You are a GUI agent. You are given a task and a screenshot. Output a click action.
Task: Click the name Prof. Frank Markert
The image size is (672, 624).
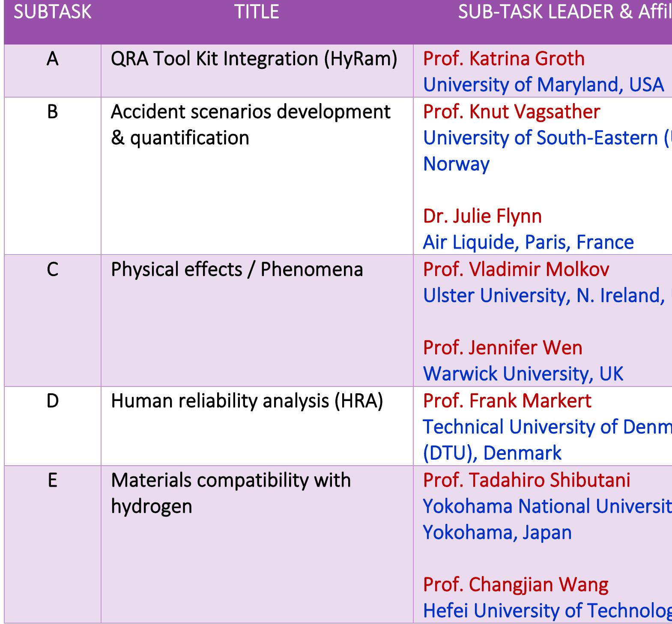point(507,401)
